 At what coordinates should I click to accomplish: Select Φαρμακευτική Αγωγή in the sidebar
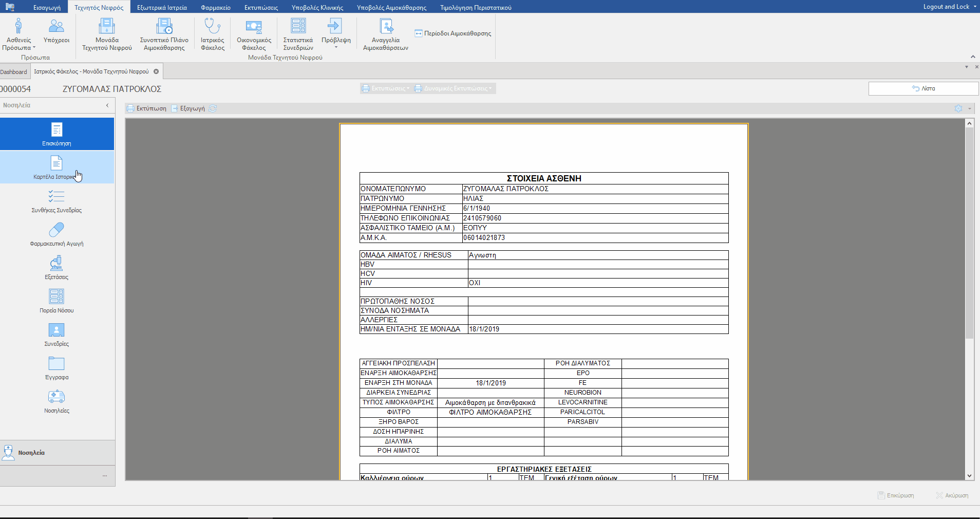pyautogui.click(x=56, y=235)
